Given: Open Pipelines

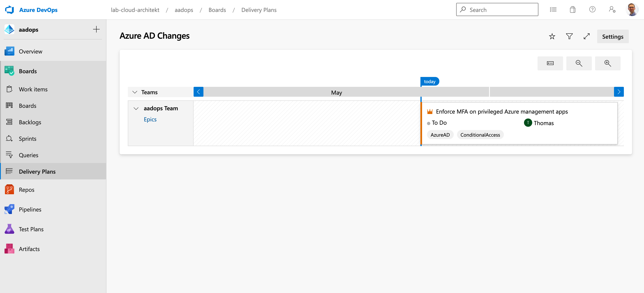Looking at the screenshot, I should [x=53, y=209].
